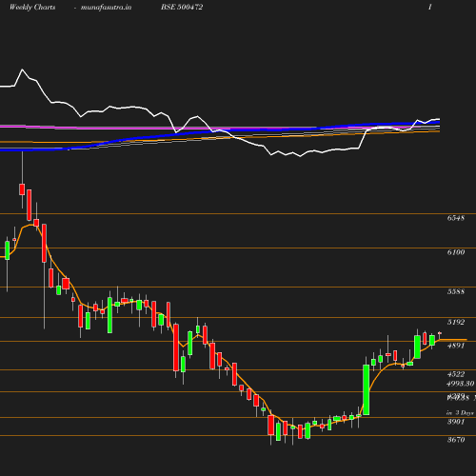Select the 6548 price level label
The height and width of the screenshot is (476, 476).
[x=456, y=218]
